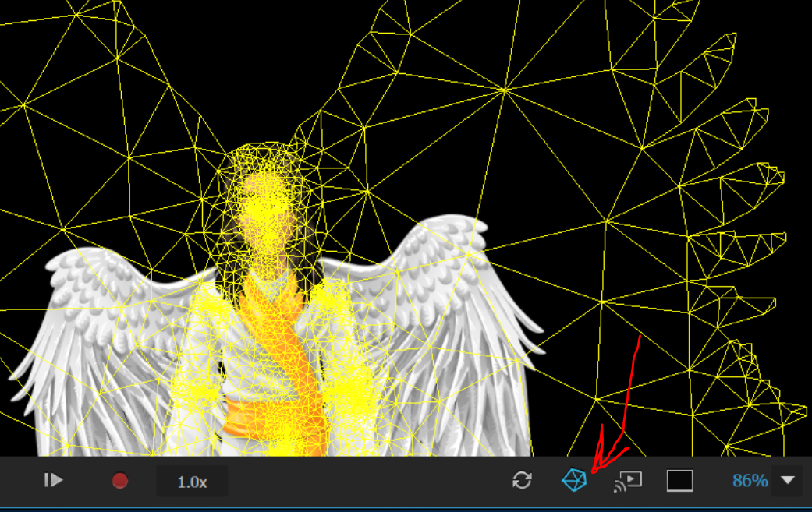Screen dimensions: 812x512
Task: Open the stream live scene icon
Action: click(x=628, y=481)
